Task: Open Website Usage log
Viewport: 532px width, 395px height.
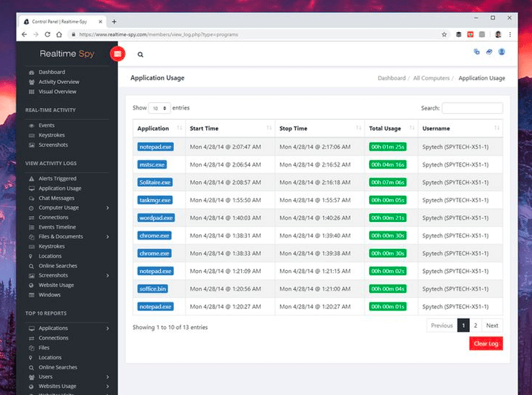Action: [x=56, y=285]
